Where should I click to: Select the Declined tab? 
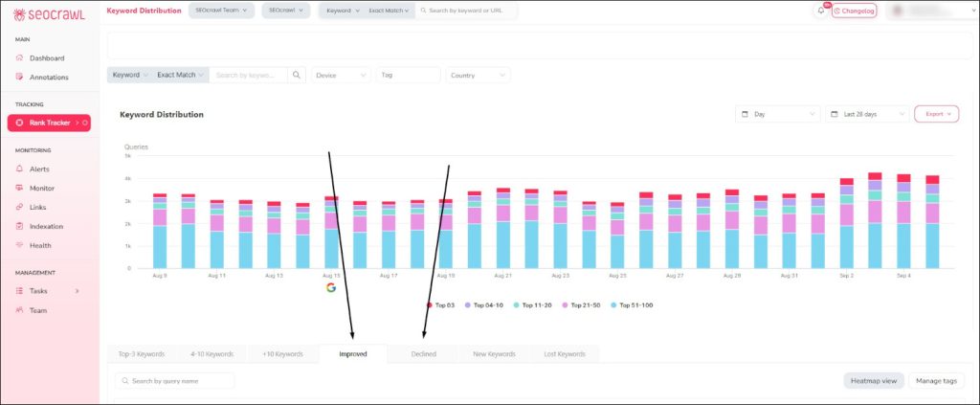pyautogui.click(x=424, y=353)
